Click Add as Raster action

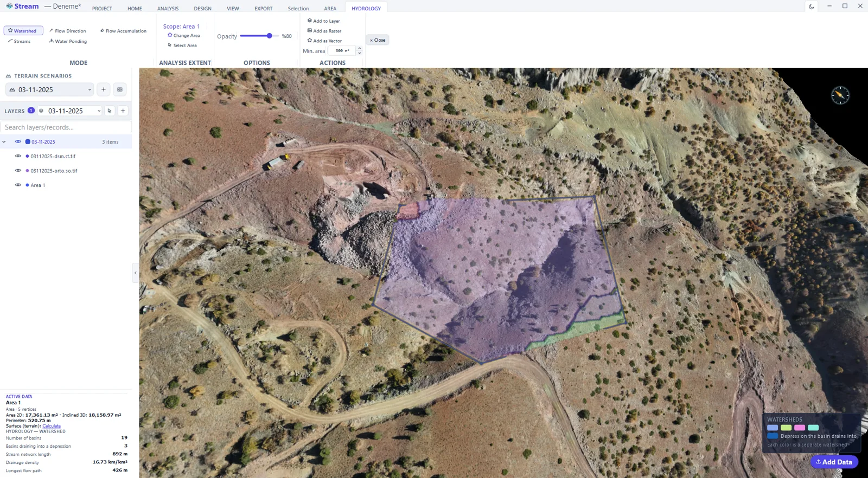324,31
